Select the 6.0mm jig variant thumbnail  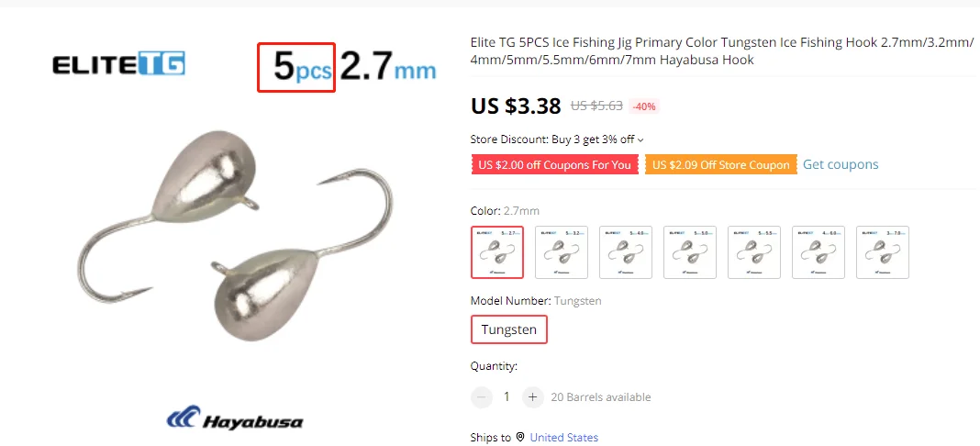(819, 251)
